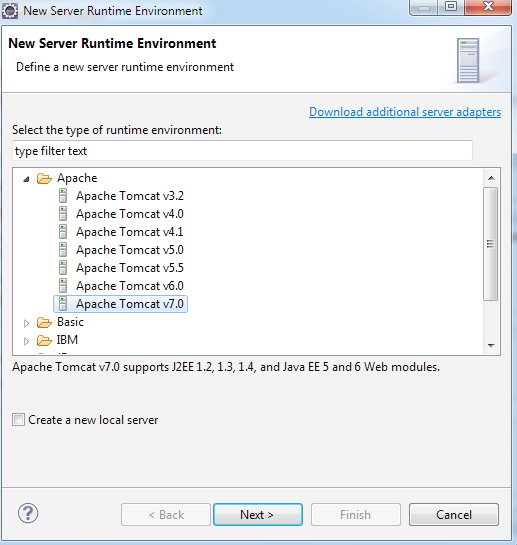
Task: Select the Basic folder label
Action: click(x=70, y=322)
